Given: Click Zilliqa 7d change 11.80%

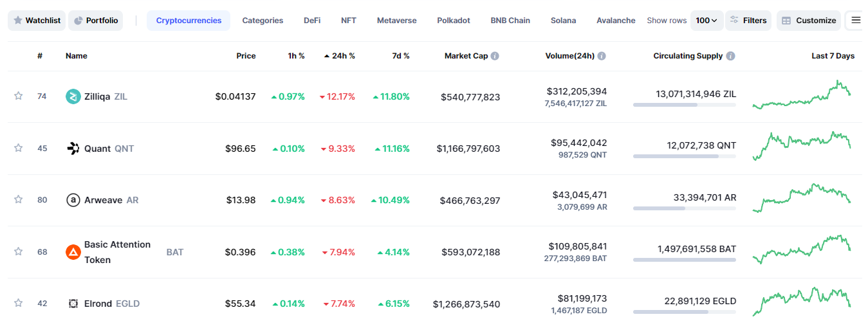Looking at the screenshot, I should tap(391, 96).
